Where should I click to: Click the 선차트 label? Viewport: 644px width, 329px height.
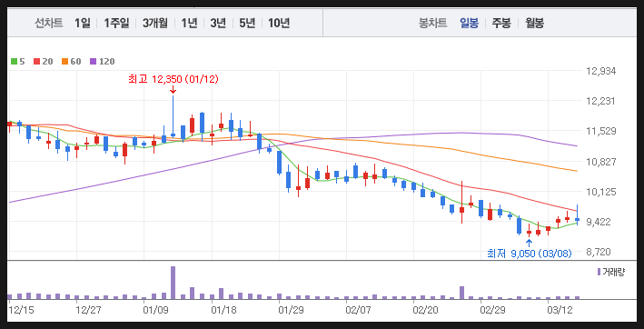coord(49,23)
